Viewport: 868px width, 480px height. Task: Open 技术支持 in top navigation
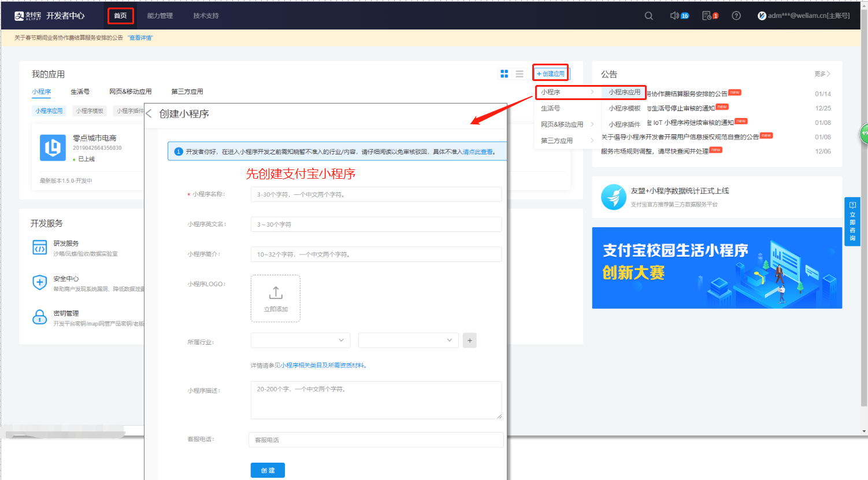click(206, 16)
